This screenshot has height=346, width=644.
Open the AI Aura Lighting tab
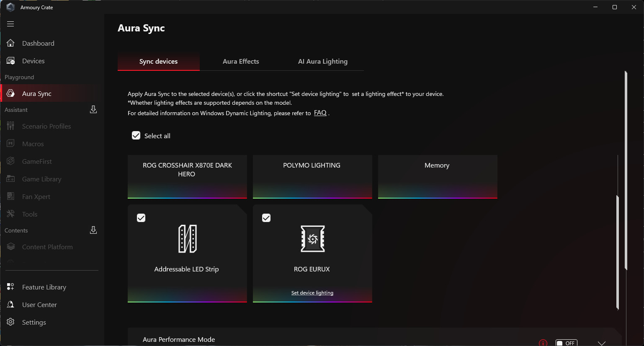[x=323, y=62]
